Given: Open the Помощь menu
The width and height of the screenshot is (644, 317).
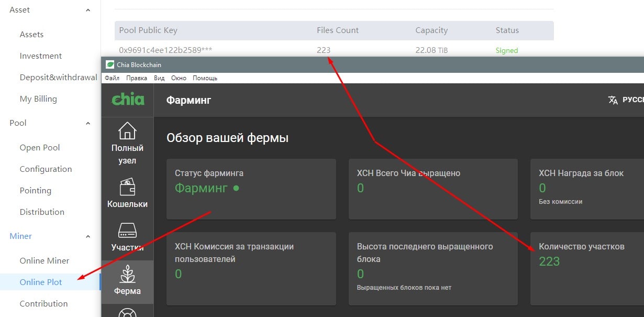Looking at the screenshot, I should pyautogui.click(x=205, y=78).
